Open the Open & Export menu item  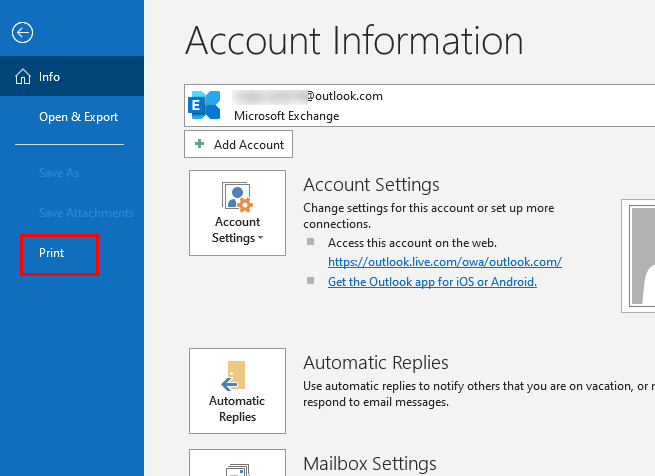78,117
